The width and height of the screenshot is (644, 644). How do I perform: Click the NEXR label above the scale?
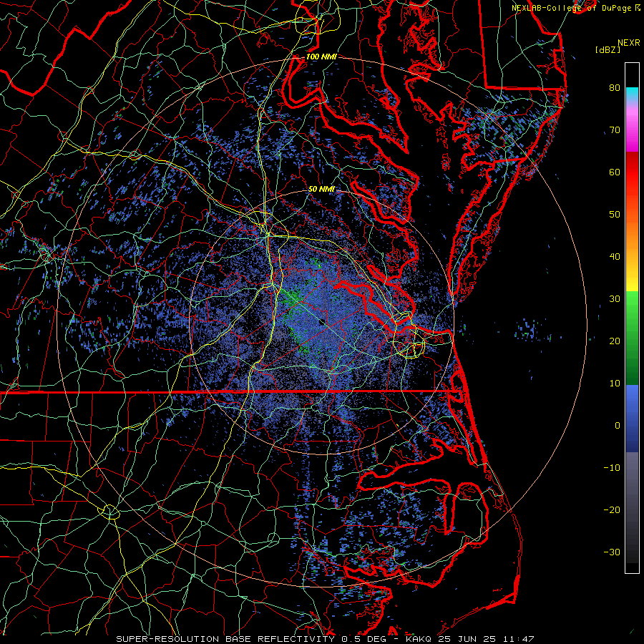pos(629,42)
